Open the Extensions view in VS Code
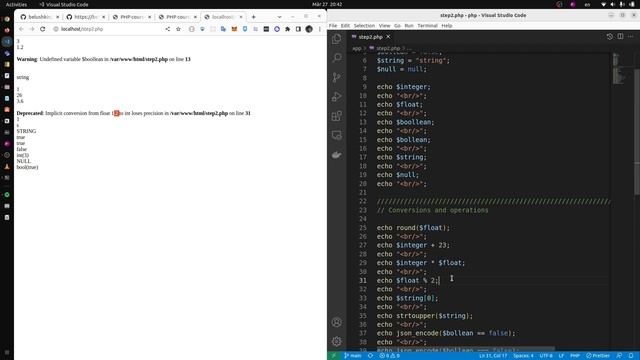This screenshot has height=360, width=640. click(x=337, y=116)
